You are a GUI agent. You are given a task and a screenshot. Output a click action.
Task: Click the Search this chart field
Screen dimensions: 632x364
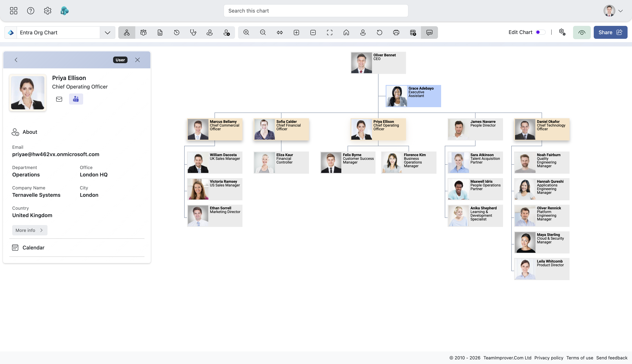[316, 11]
